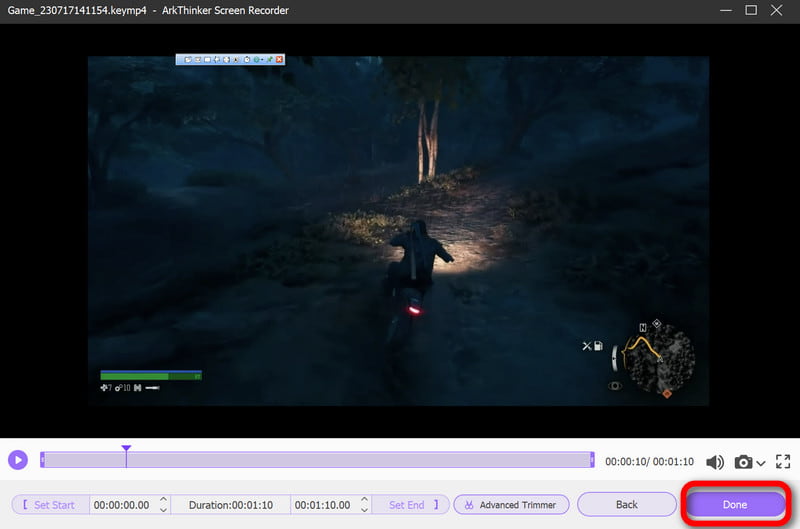
Task: Seek to the middle of the timeline bar
Action: (x=317, y=460)
